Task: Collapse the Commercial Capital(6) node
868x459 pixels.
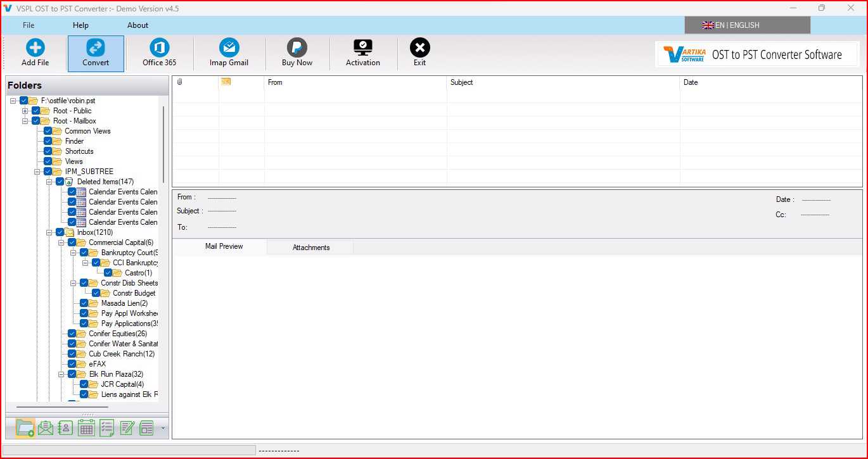Action: [61, 242]
